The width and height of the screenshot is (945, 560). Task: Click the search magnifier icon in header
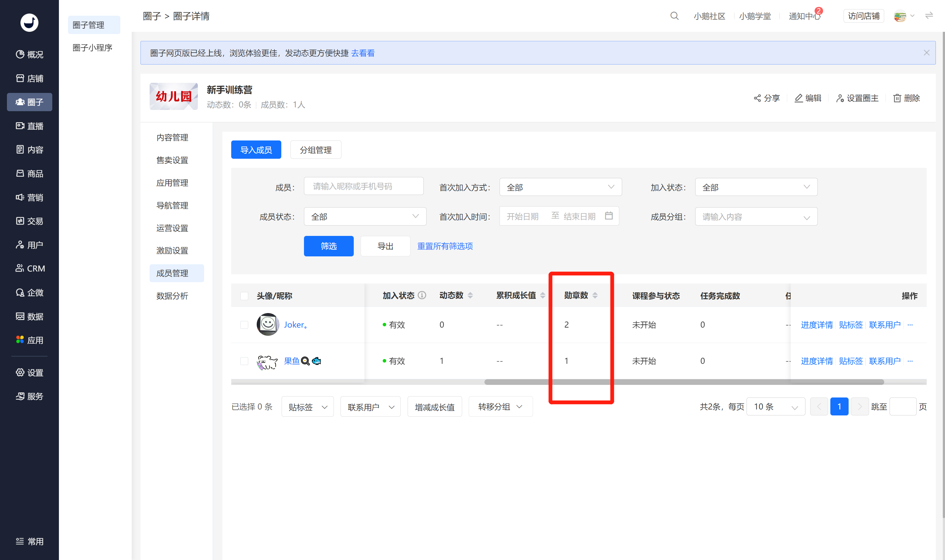[x=674, y=16]
